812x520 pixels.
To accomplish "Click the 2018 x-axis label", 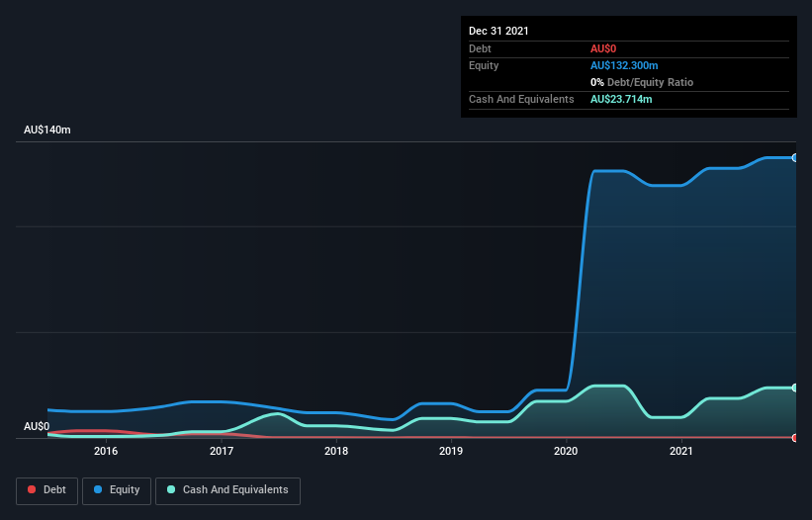I will (336, 451).
